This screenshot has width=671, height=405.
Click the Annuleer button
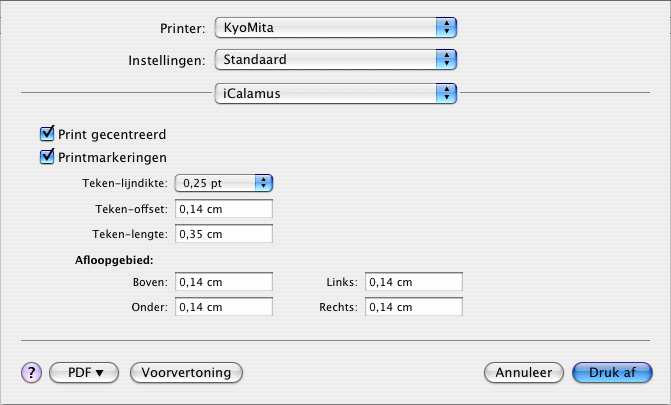click(525, 372)
